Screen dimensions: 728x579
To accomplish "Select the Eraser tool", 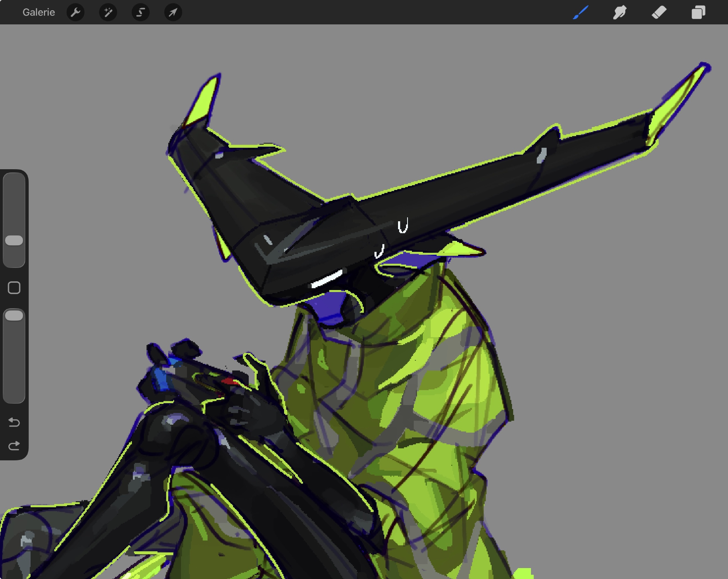I will coord(659,12).
